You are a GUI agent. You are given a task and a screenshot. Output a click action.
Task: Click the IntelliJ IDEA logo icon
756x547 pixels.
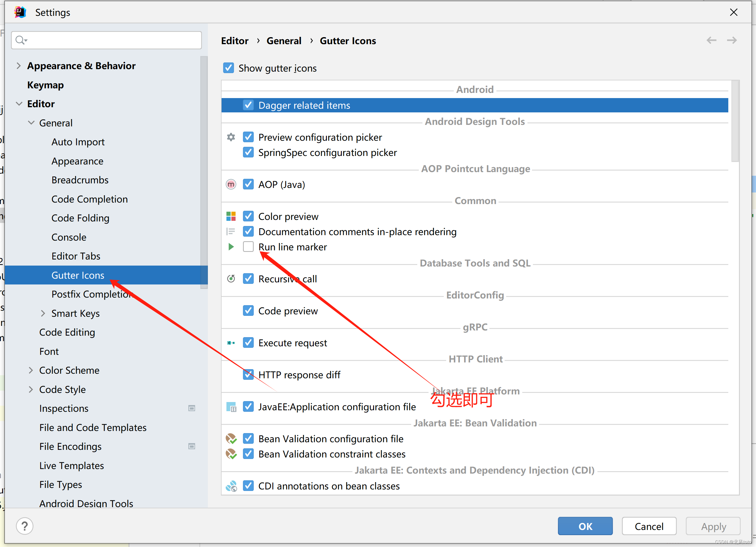pyautogui.click(x=20, y=12)
